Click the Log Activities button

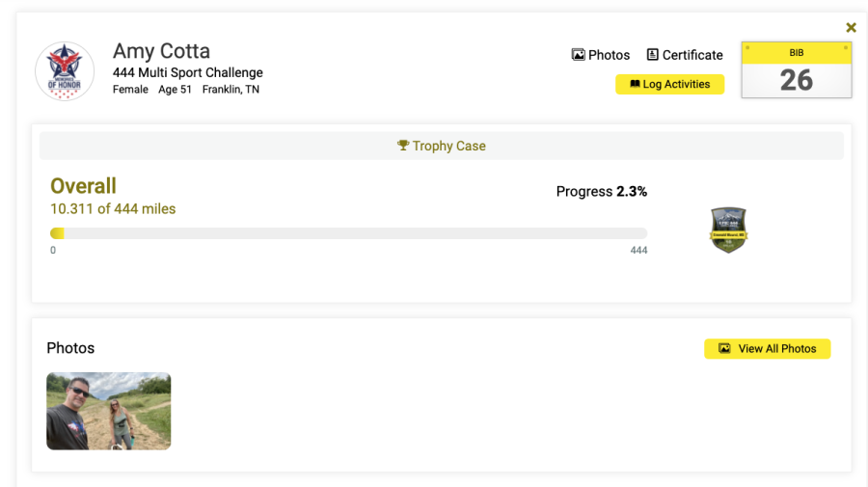(670, 84)
